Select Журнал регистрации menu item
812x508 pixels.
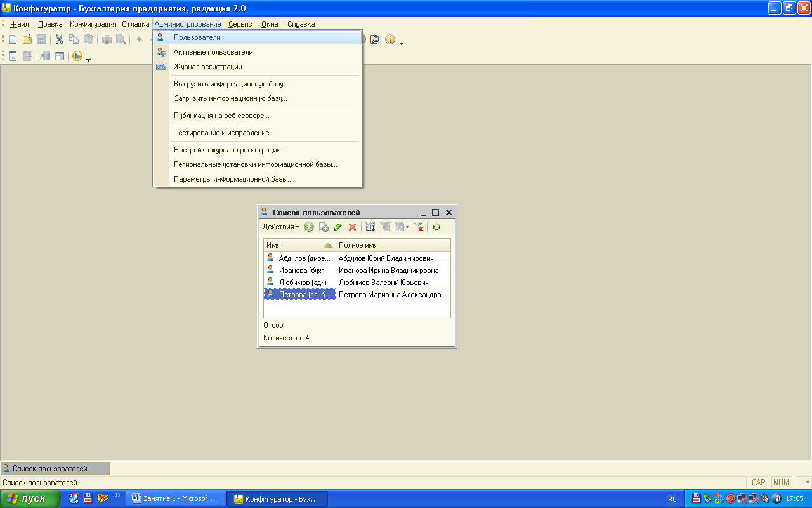pos(258,67)
